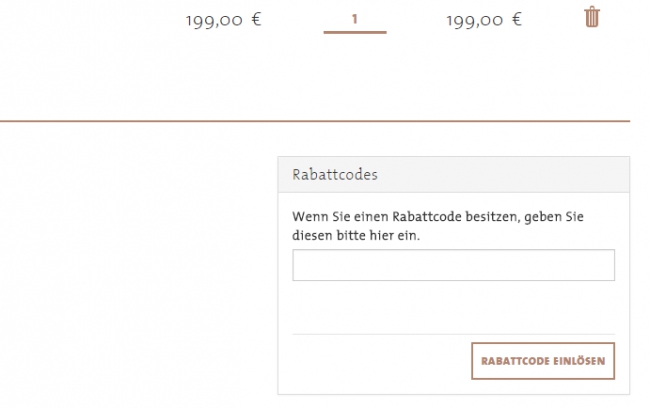Image resolution: width=650 pixels, height=408 pixels.
Task: Redeem the discount code
Action: pos(542,361)
